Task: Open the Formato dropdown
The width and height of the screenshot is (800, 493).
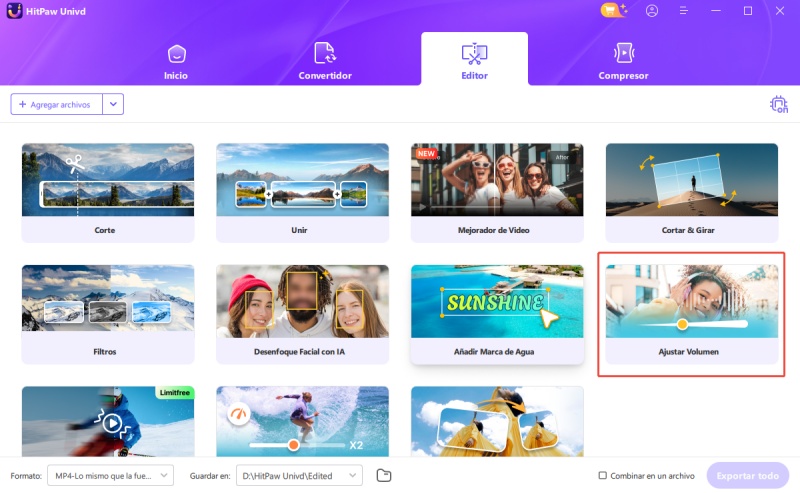Action: point(111,476)
